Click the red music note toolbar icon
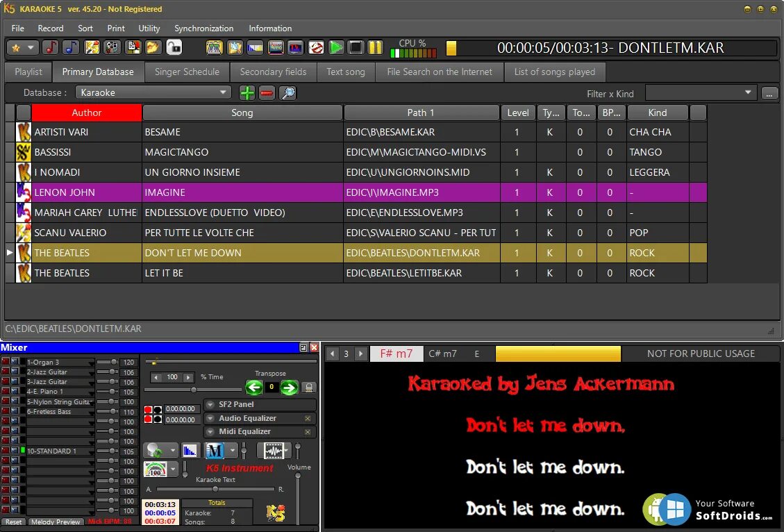This screenshot has height=532, width=784. 51,47
